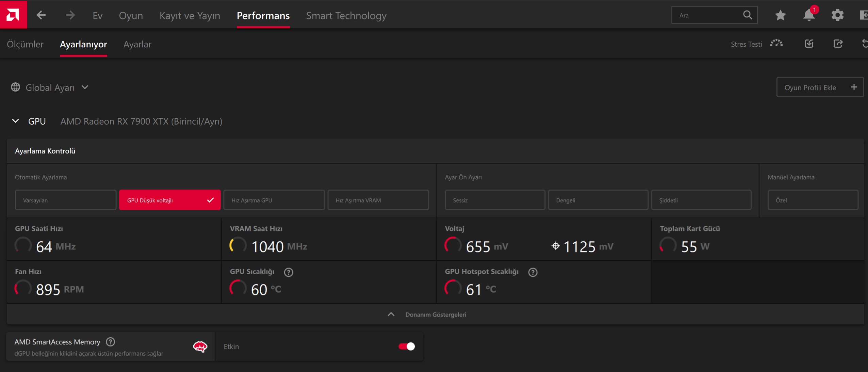Open notifications bell icon
Viewport: 868px width, 372px height.
point(809,15)
